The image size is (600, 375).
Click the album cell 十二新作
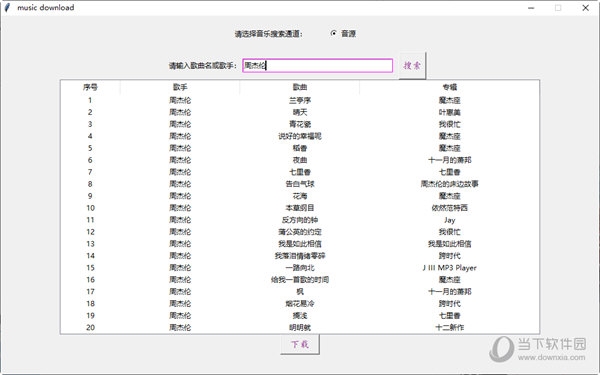(450, 327)
